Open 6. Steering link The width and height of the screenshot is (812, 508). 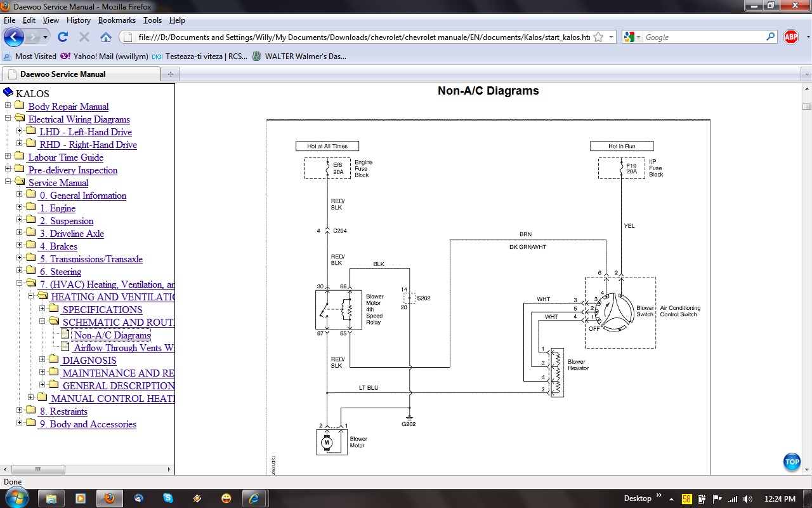pyautogui.click(x=60, y=271)
